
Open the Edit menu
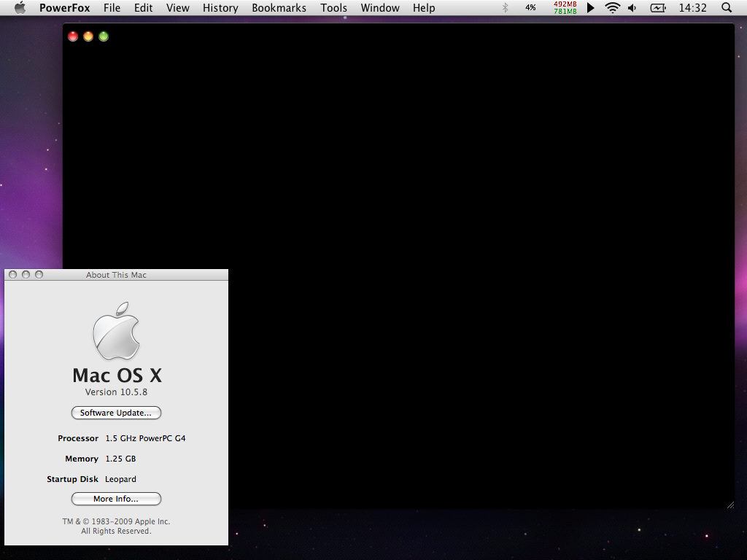pyautogui.click(x=144, y=8)
